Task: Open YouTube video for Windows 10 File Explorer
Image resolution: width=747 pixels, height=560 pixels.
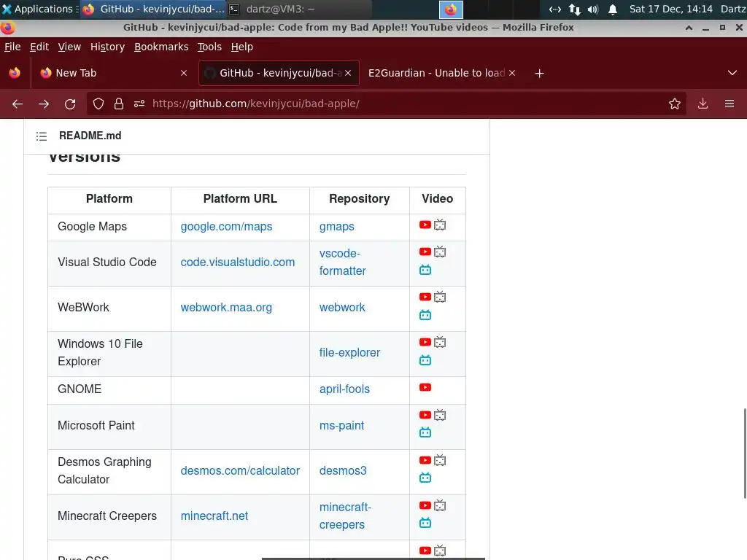Action: click(425, 343)
